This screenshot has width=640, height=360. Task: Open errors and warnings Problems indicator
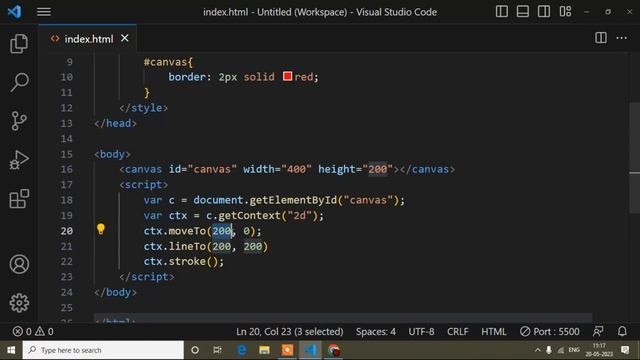click(33, 331)
